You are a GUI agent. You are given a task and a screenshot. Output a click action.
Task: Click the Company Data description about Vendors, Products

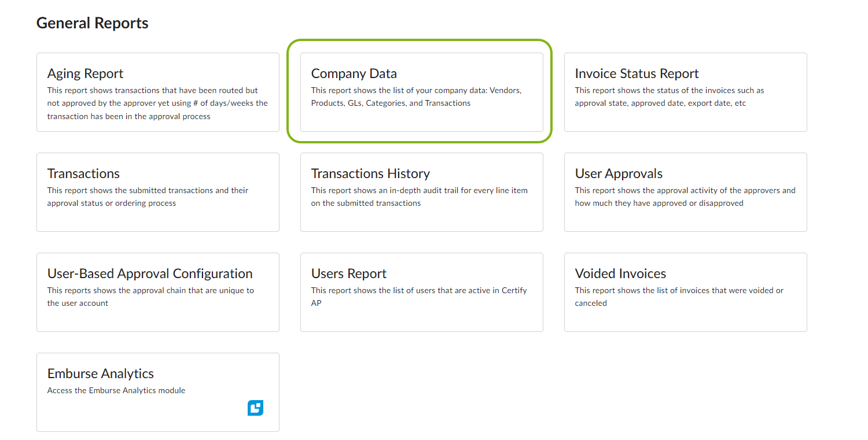pyautogui.click(x=415, y=97)
